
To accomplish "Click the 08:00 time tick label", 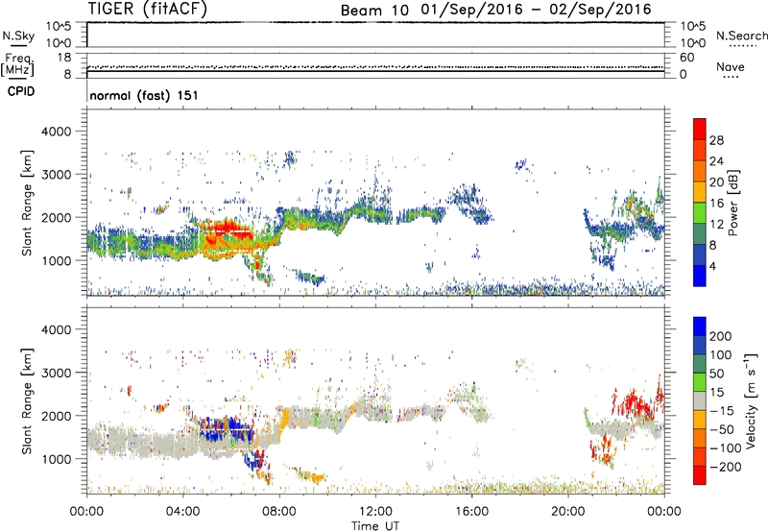I will coord(279,512).
